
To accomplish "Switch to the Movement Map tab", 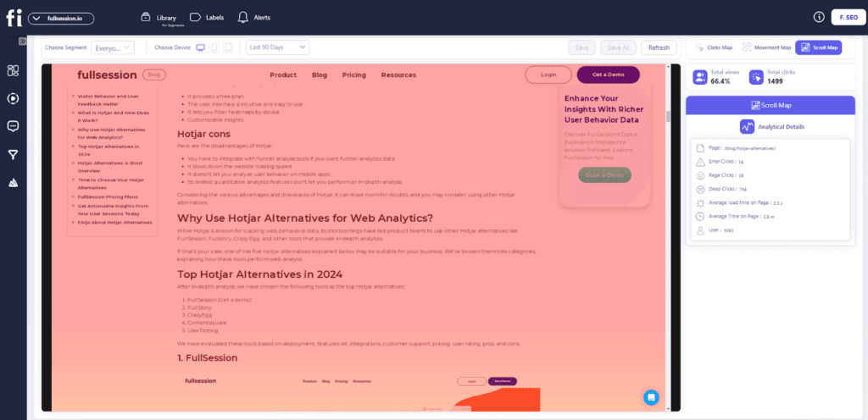I will [x=767, y=47].
